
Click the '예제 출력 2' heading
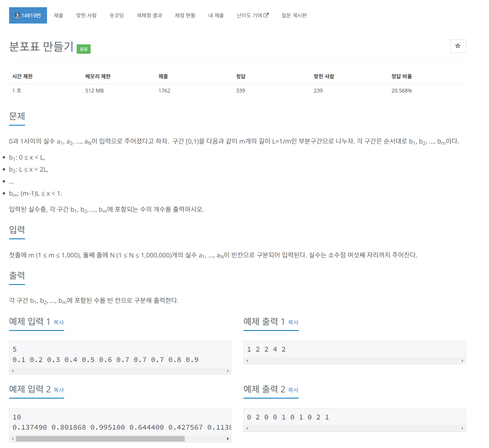264,389
